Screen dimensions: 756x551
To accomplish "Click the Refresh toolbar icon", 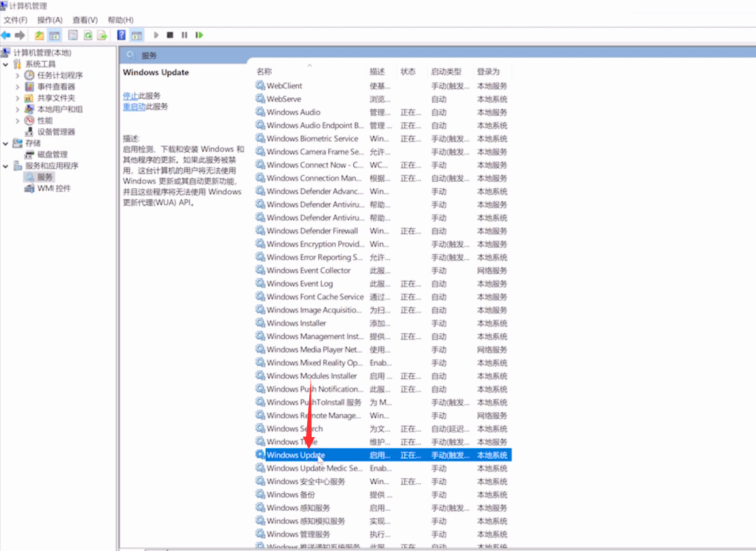I will click(x=88, y=35).
